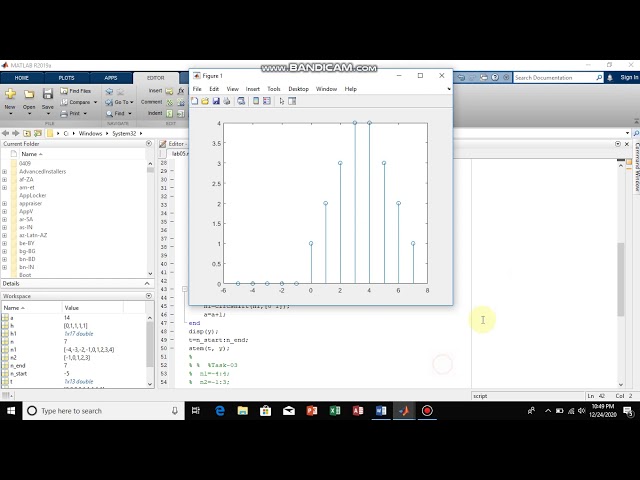Viewport: 640px width, 480px height.
Task: Click the fx insert function icon
Action: (181, 91)
